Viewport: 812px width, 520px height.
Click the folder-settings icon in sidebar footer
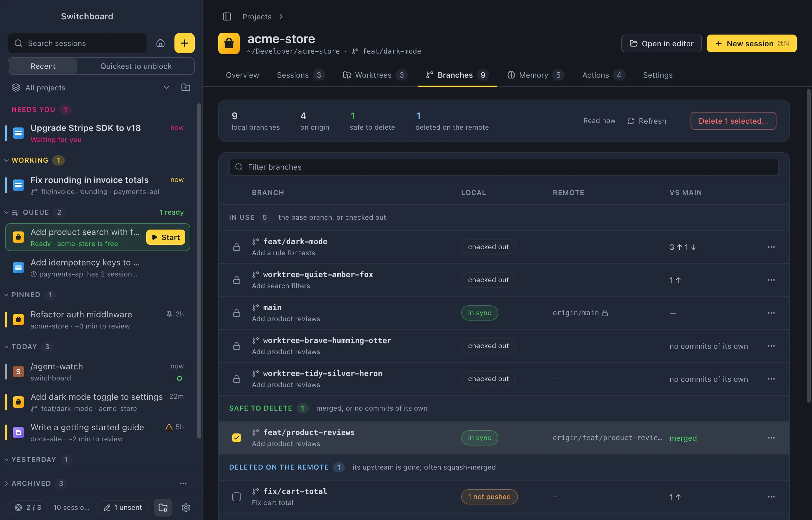(x=163, y=508)
